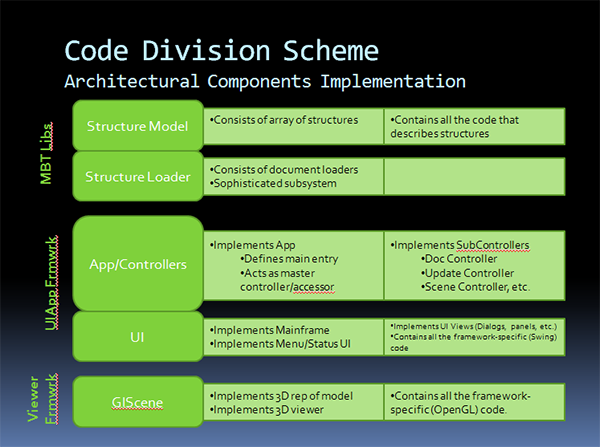Click 'Implements 3D viewer' bullet
The height and width of the screenshot is (447, 600).
tap(266, 409)
